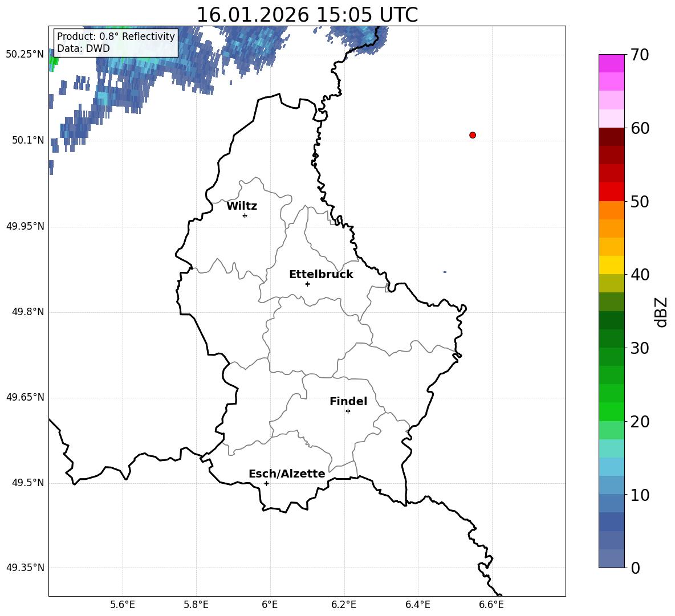675x616 pixels.
Task: Click the Esch/Alzette city label
Action: (x=287, y=474)
